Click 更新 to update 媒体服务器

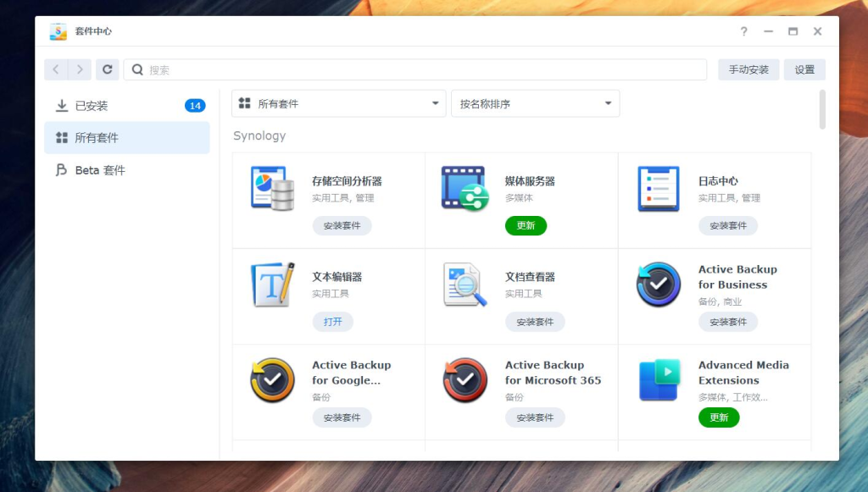coord(526,225)
